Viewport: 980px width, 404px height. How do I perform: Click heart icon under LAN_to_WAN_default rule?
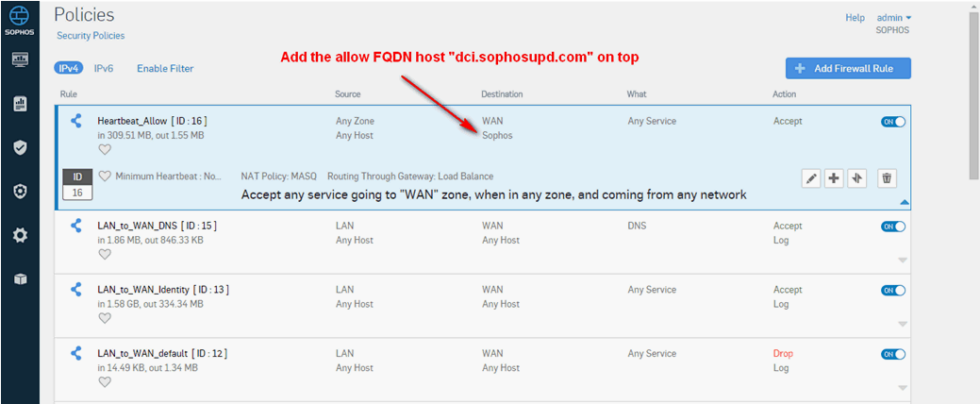click(x=105, y=381)
